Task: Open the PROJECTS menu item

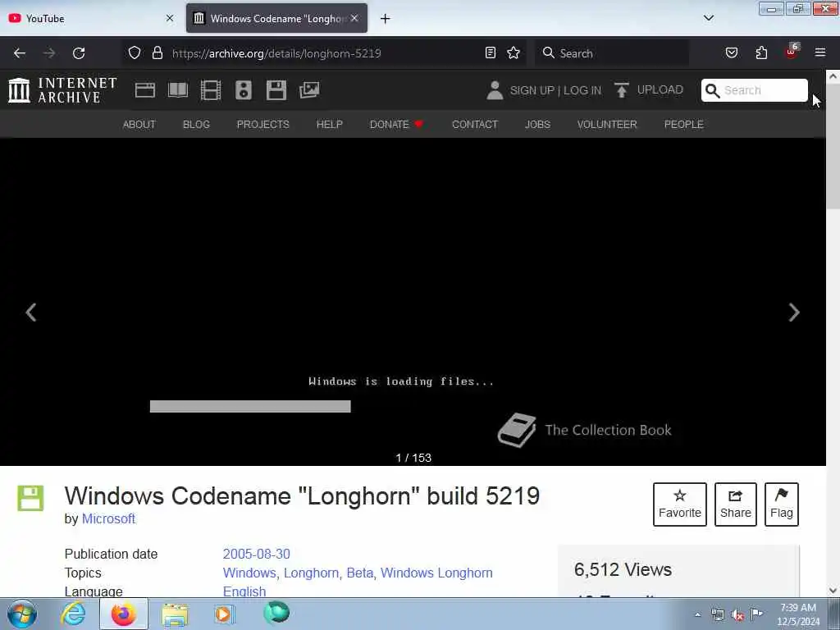Action: coord(263,125)
